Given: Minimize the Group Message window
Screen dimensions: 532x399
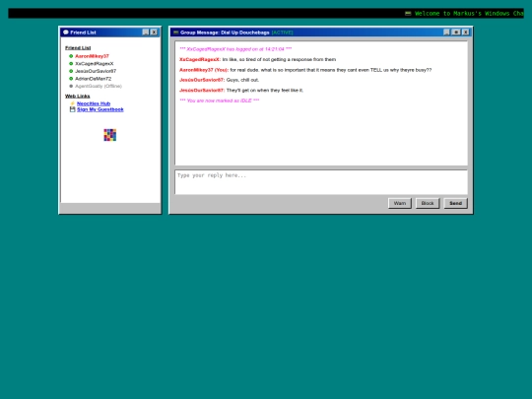Looking at the screenshot, I should (x=446, y=33).
